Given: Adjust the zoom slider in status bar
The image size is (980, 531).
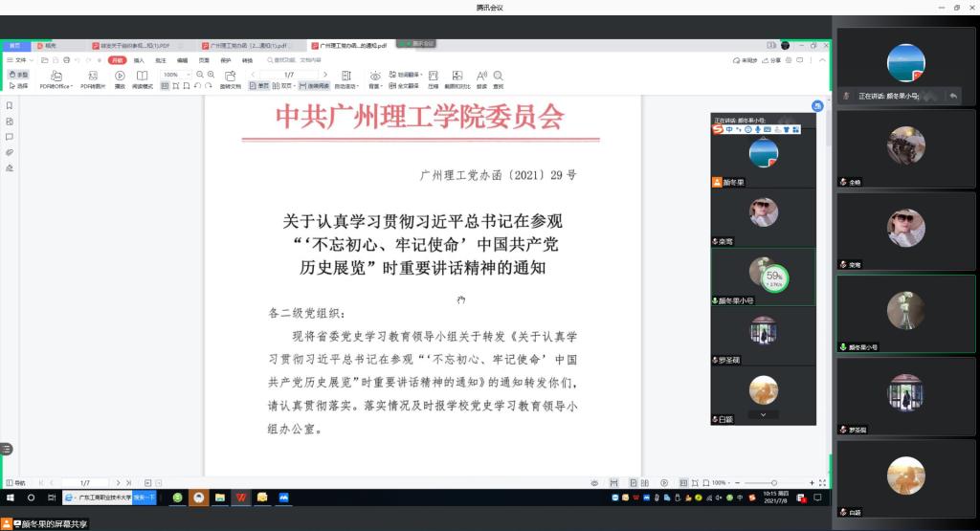Looking at the screenshot, I should [x=773, y=483].
